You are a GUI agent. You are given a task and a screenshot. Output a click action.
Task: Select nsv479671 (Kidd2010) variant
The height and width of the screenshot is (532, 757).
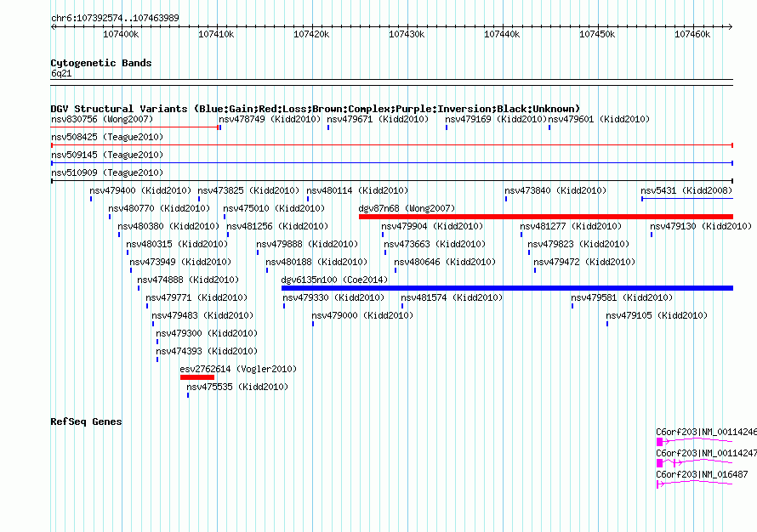pyautogui.click(x=378, y=119)
